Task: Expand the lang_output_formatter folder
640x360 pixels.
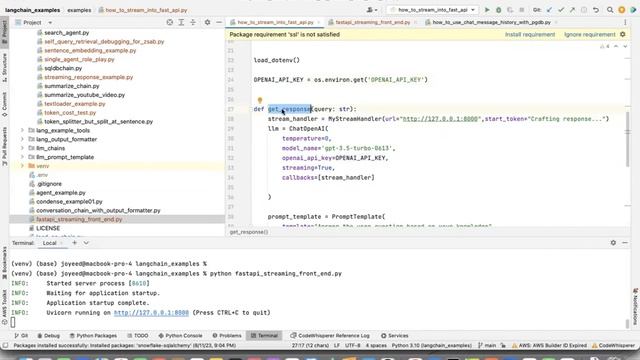Action: 22,139
